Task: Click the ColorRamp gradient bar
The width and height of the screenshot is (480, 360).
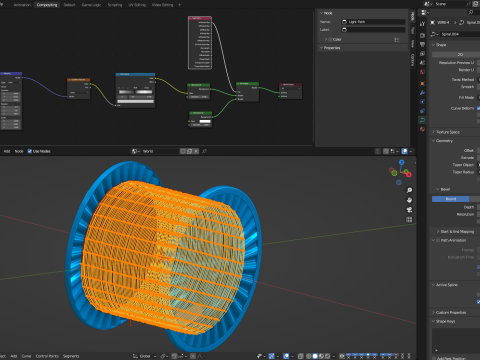Action: (135, 92)
